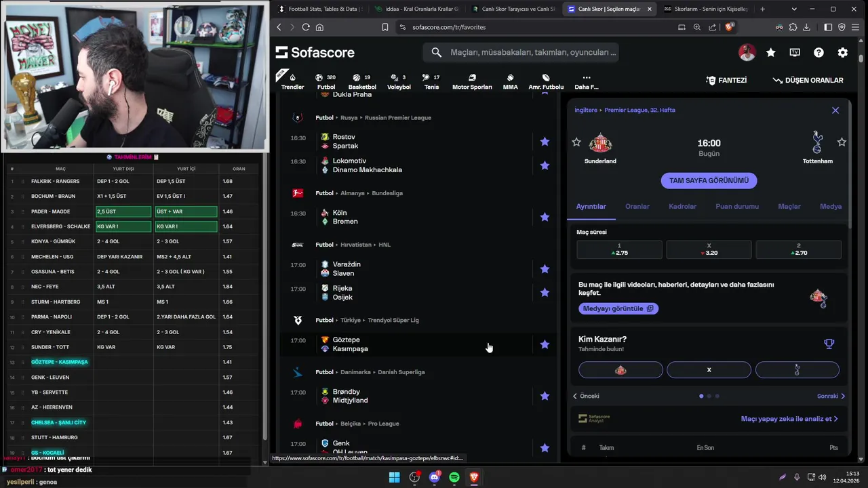The width and height of the screenshot is (868, 488).
Task: Go back in browser history
Action: pos(279,27)
